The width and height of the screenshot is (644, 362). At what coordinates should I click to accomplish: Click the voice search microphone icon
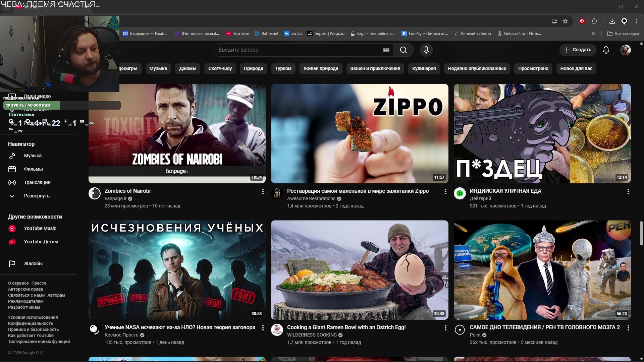click(x=426, y=50)
